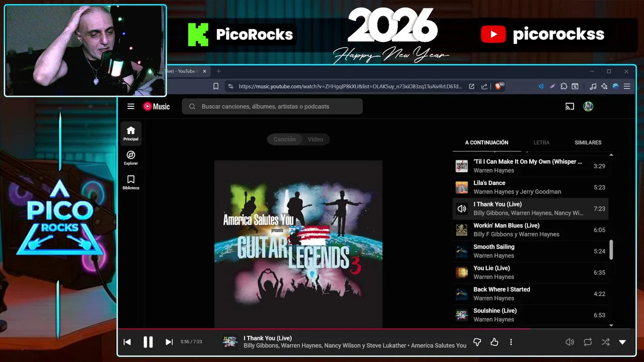This screenshot has height=362, width=644.
Task: Switch to Canción mode
Action: click(285, 139)
